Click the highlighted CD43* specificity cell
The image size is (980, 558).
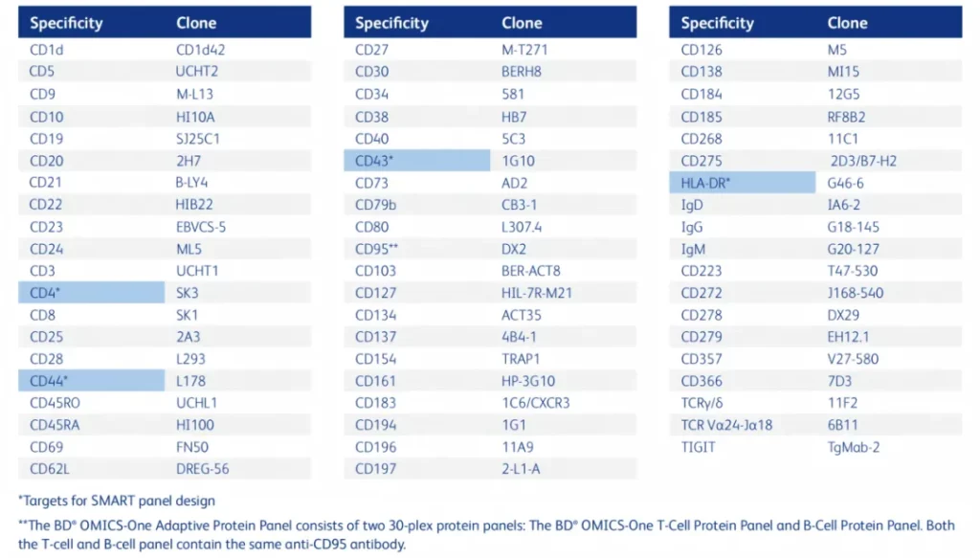[416, 160]
